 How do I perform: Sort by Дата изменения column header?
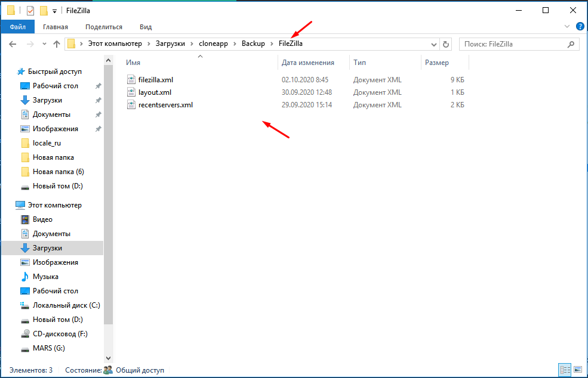(307, 62)
